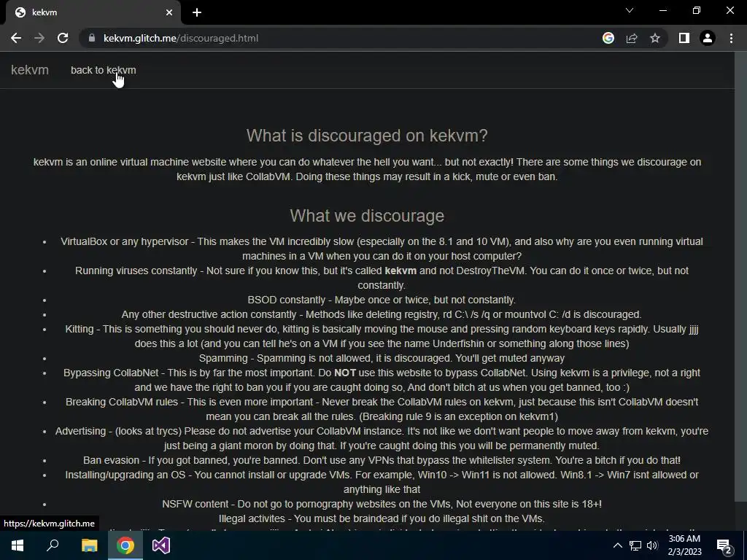The width and height of the screenshot is (747, 560).
Task: Open the Windows Start menu
Action: (x=18, y=545)
